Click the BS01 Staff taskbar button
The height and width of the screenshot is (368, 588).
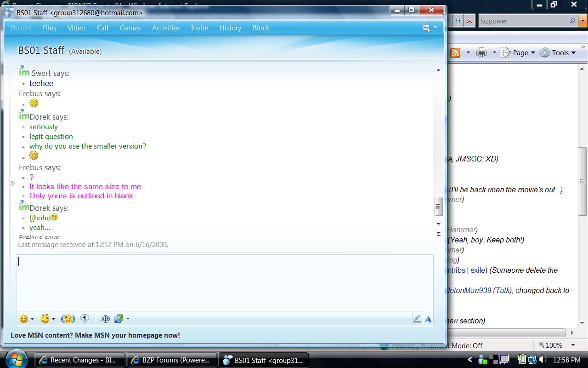coord(263,360)
